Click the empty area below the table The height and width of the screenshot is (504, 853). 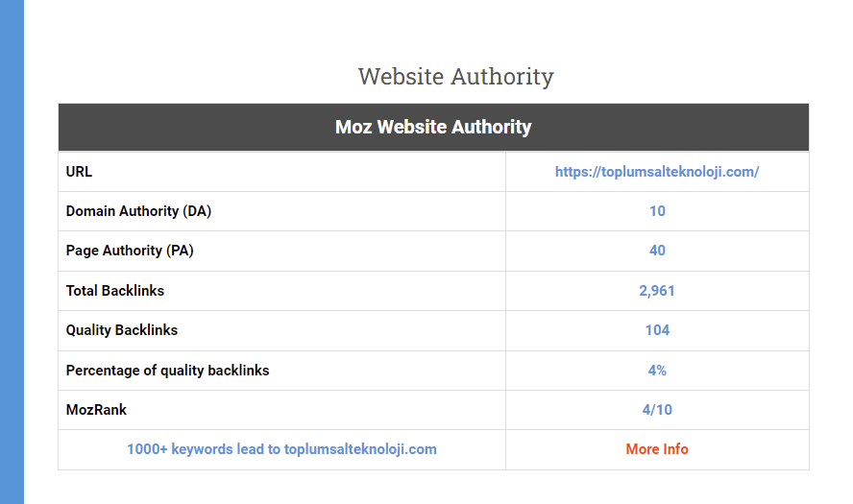(433, 488)
